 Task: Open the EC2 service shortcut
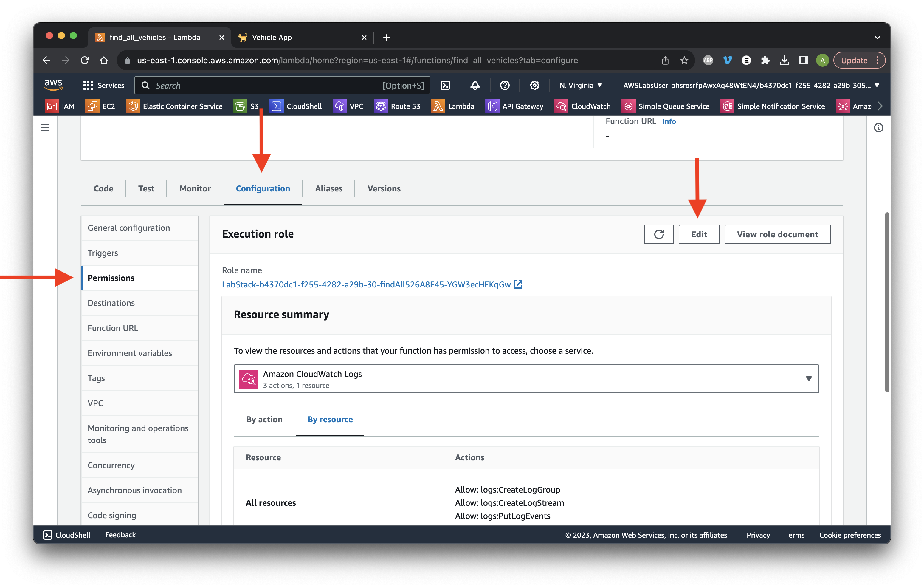pyautogui.click(x=100, y=106)
